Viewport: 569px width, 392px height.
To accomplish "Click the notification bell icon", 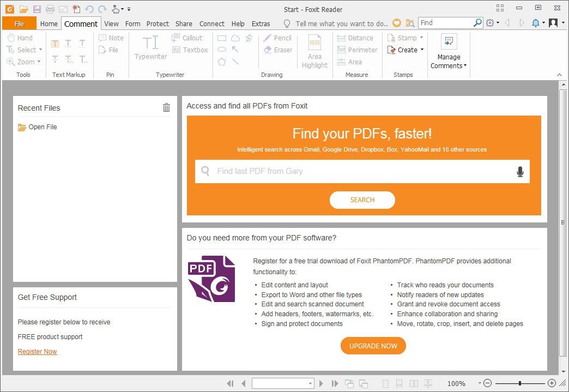I will (535, 23).
